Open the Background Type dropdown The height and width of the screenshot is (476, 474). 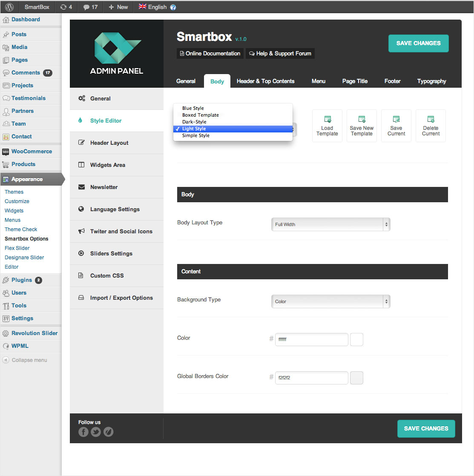click(330, 301)
